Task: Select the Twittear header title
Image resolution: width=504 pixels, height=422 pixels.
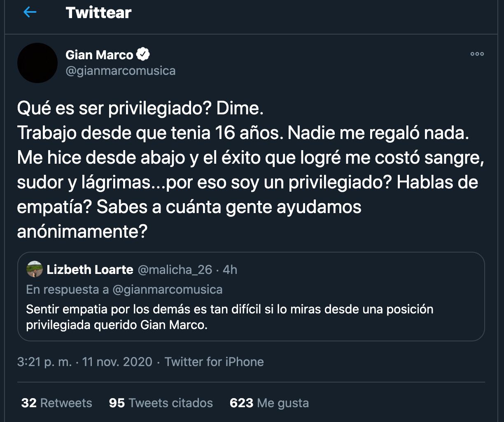Action: click(98, 12)
